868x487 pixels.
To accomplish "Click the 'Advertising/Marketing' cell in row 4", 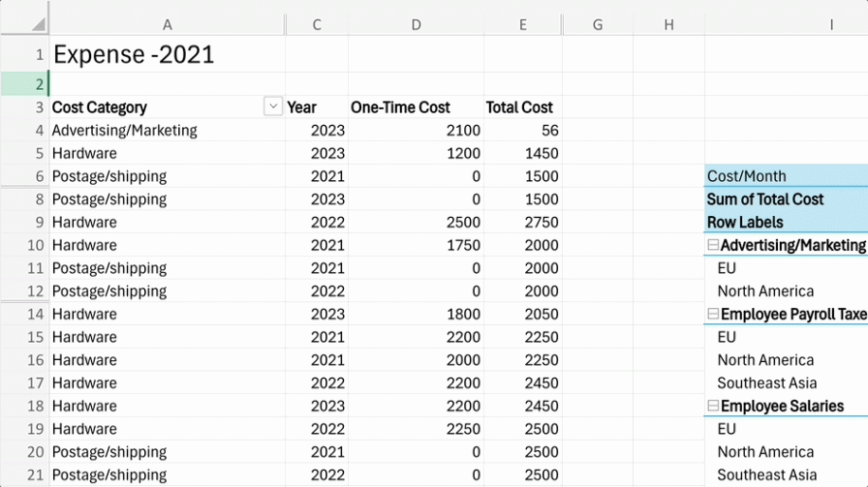I will (168, 130).
